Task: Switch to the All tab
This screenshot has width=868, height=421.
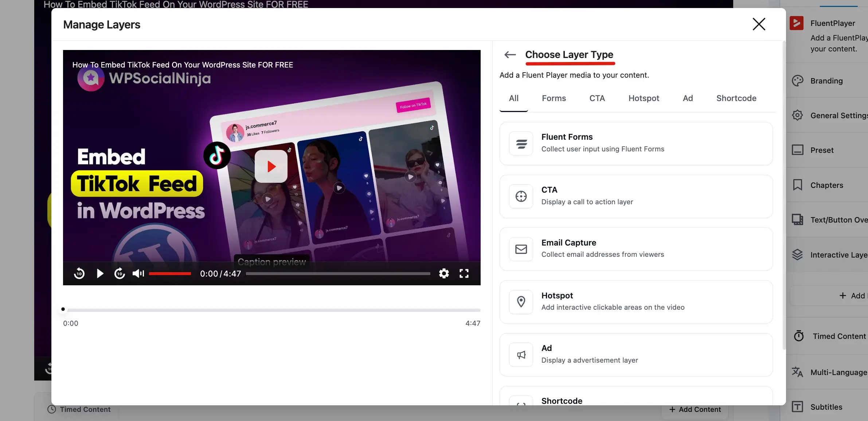Action: pyautogui.click(x=514, y=98)
